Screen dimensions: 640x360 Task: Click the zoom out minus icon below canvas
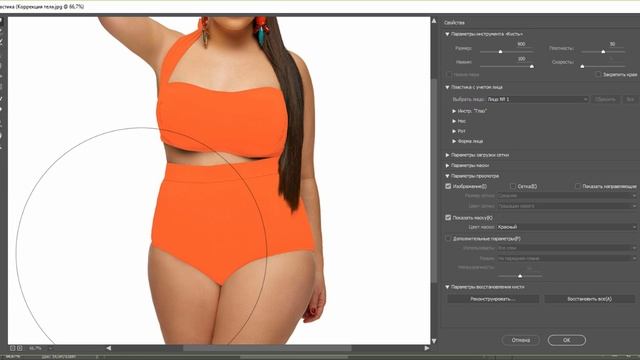click(x=12, y=348)
